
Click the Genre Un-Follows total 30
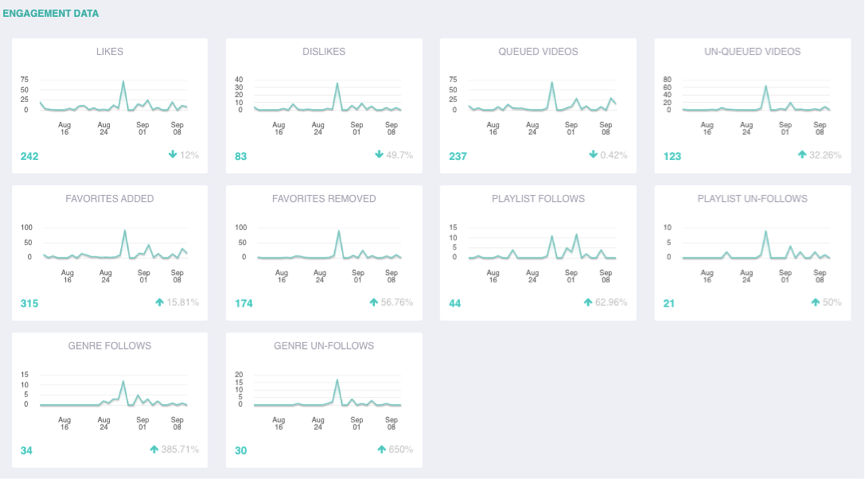pos(241,451)
